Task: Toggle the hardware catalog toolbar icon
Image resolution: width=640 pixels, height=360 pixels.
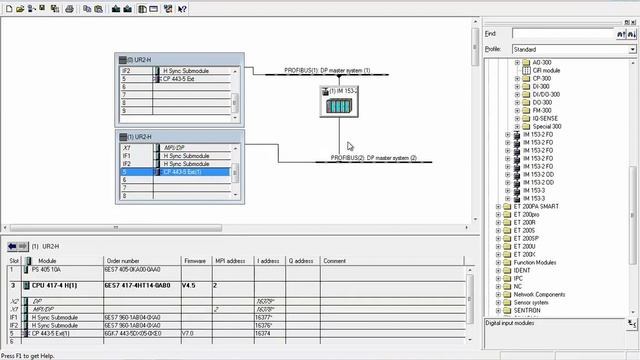Action: coord(142,9)
